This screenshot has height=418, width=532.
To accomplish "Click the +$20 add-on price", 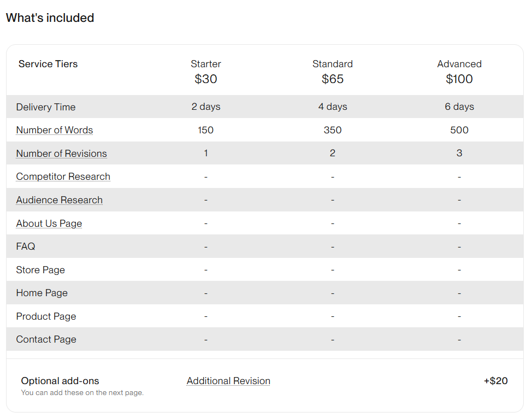I will click(x=495, y=381).
